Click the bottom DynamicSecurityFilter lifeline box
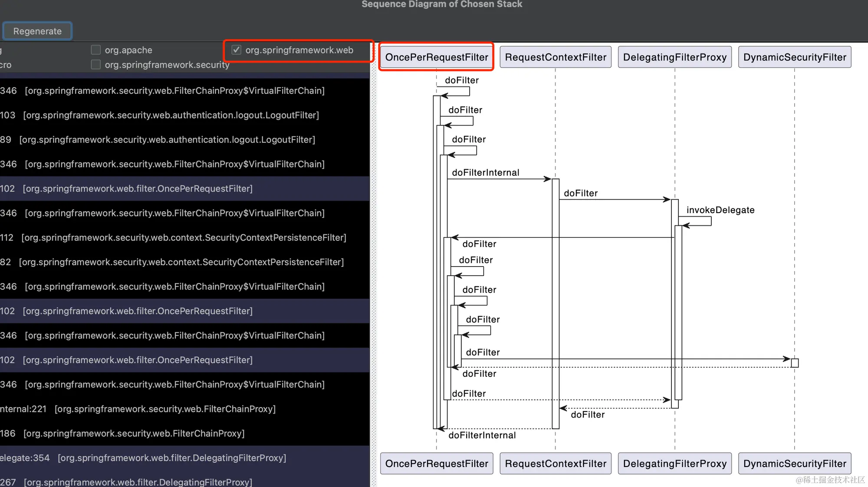This screenshot has height=487, width=868. [x=795, y=464]
